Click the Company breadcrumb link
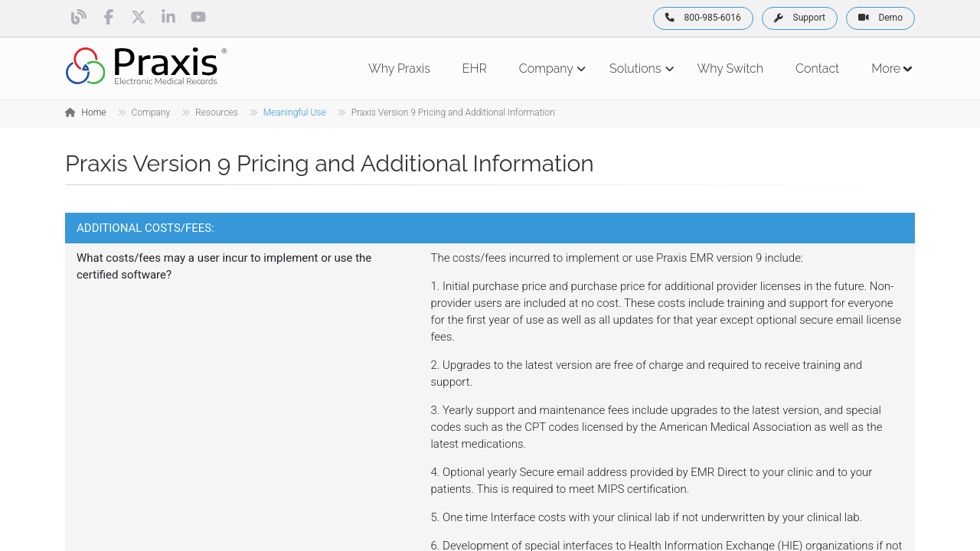980x551 pixels. pyautogui.click(x=150, y=112)
